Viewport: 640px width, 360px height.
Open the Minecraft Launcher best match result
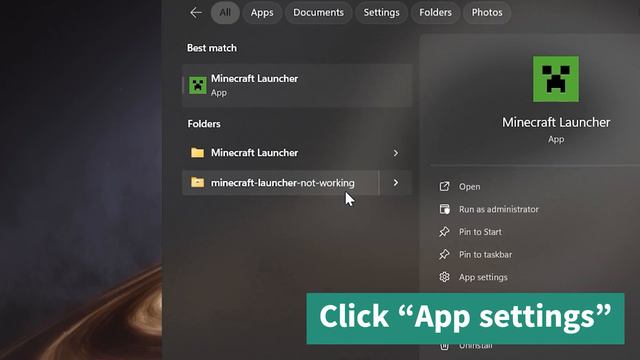click(297, 85)
